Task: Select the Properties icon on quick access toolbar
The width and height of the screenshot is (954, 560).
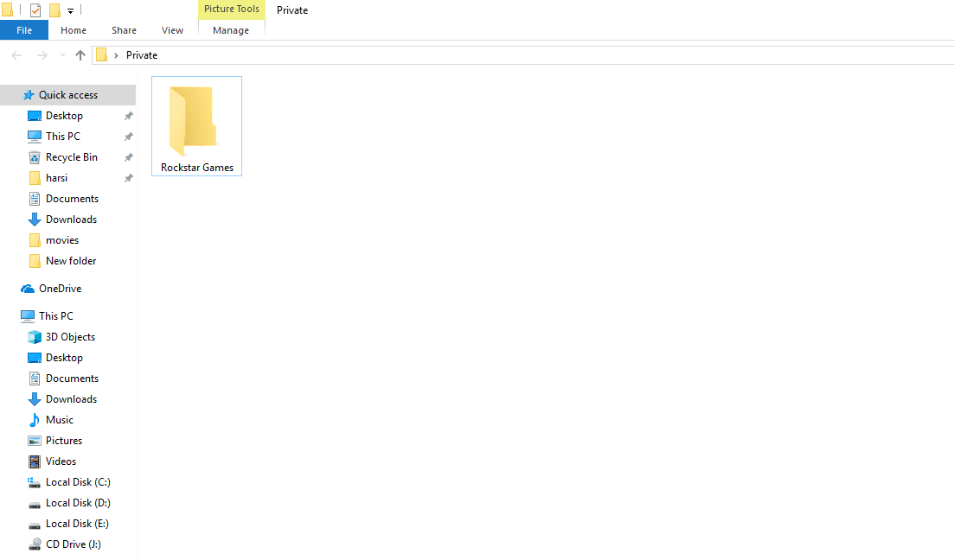Action: coord(35,10)
